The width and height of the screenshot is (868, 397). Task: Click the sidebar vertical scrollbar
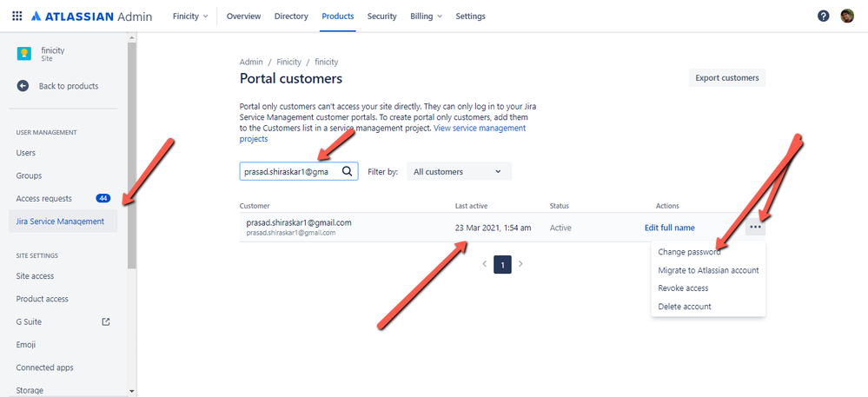pyautogui.click(x=132, y=155)
